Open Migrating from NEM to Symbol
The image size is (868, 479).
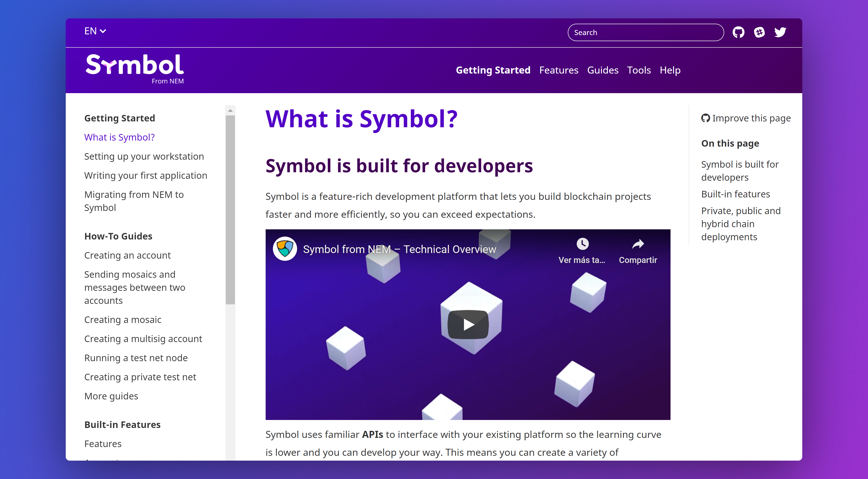click(134, 201)
